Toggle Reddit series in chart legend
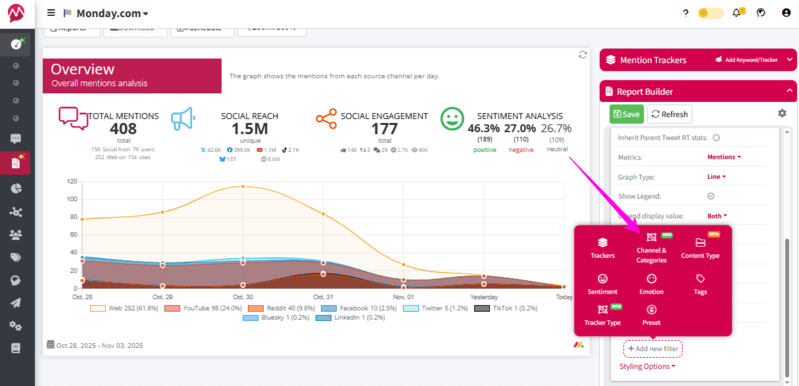The height and width of the screenshot is (386, 799). click(278, 308)
